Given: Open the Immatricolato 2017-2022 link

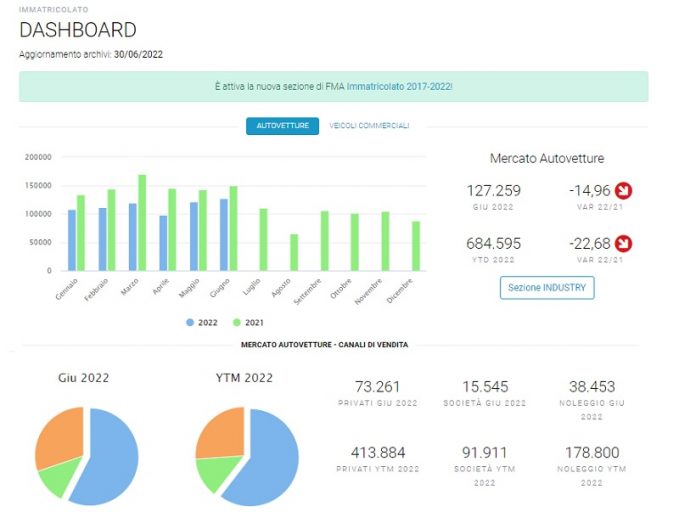Looking at the screenshot, I should tap(399, 86).
